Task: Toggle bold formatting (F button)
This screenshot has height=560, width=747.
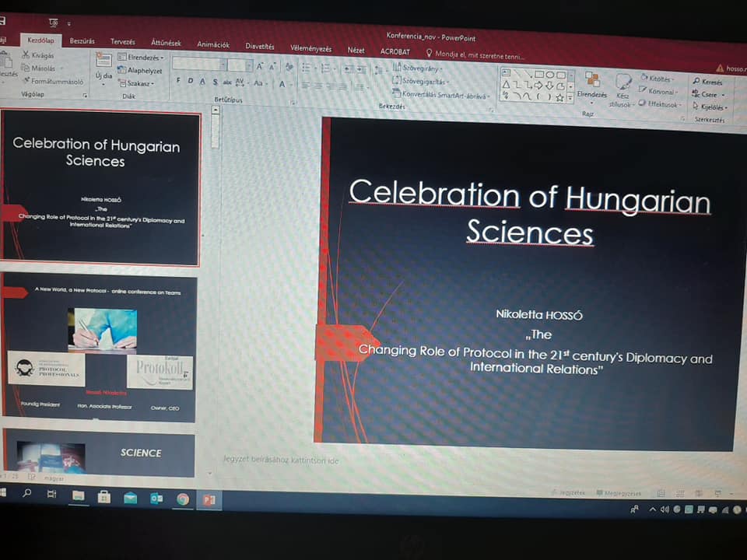Action: 178,81
